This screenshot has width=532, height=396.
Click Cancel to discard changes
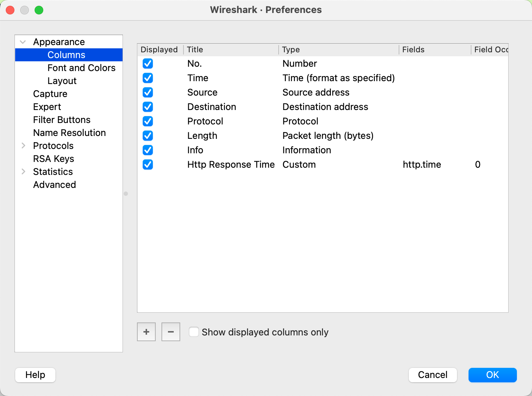(433, 375)
